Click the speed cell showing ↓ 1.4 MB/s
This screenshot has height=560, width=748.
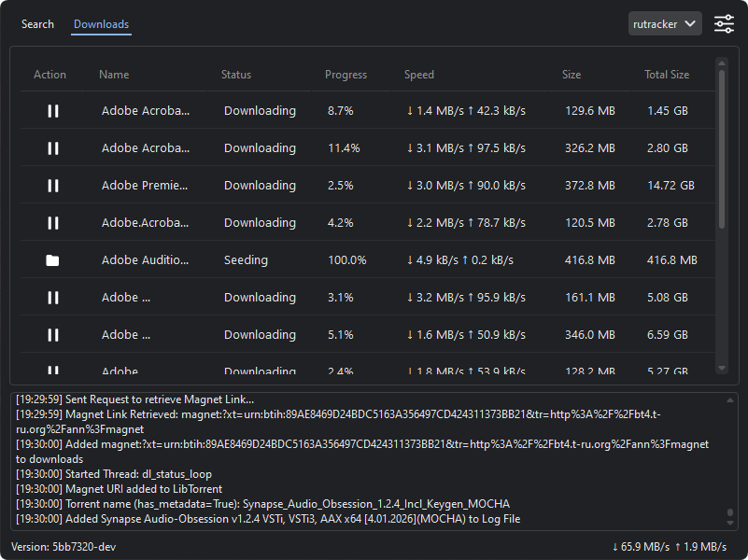click(466, 111)
